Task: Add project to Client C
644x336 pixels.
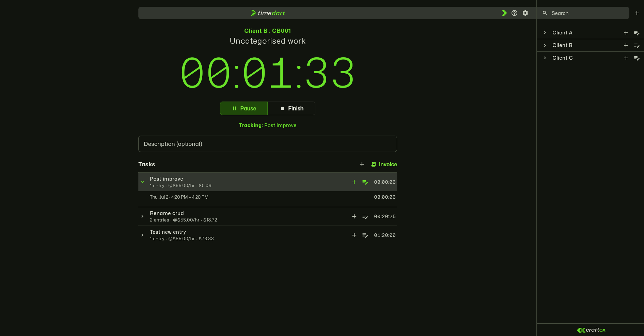Action: 626,58
